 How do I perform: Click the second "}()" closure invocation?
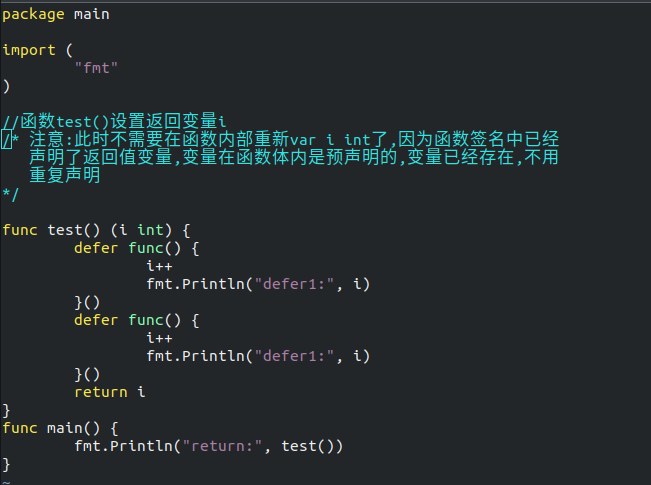click(87, 374)
